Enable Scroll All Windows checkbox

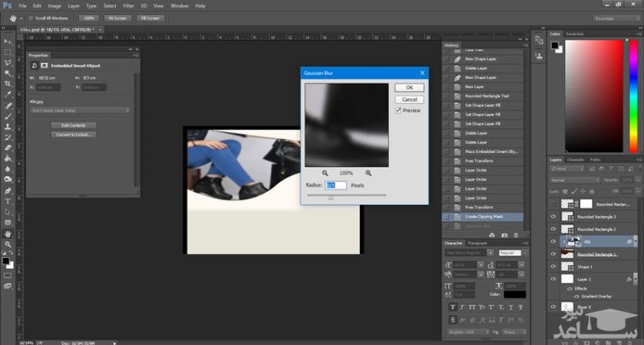pyautogui.click(x=31, y=17)
